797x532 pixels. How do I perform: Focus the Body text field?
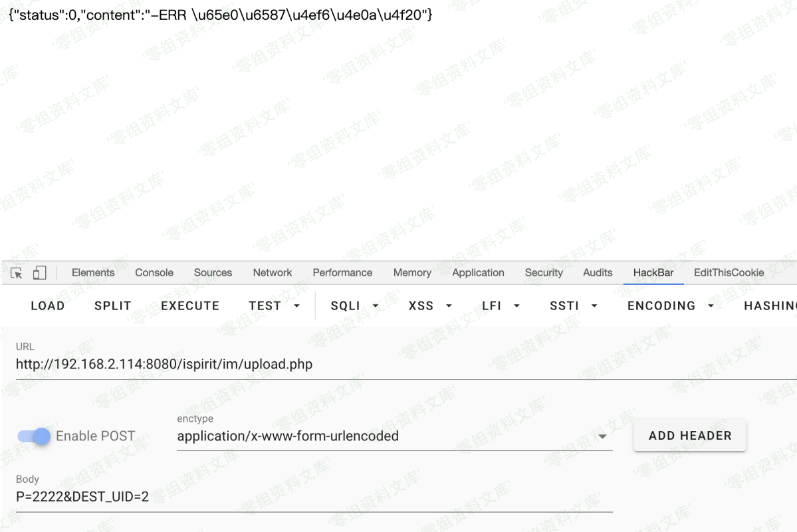tap(312, 496)
